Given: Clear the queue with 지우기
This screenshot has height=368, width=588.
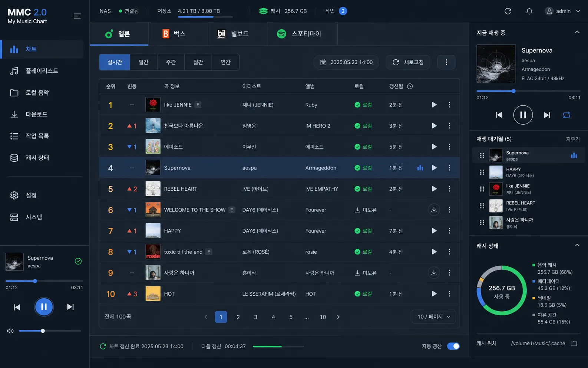Looking at the screenshot, I should coord(573,139).
